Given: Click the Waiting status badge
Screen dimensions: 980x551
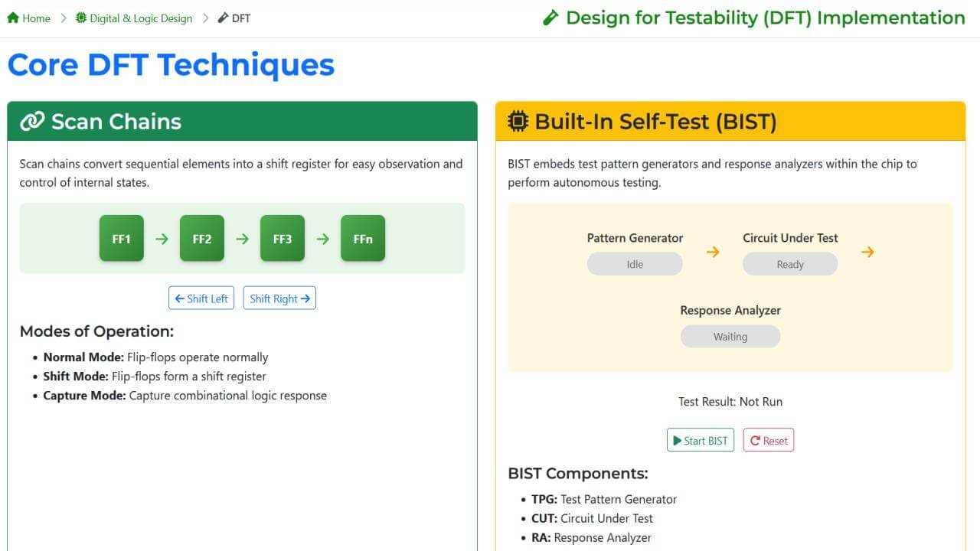Looking at the screenshot, I should 730,336.
